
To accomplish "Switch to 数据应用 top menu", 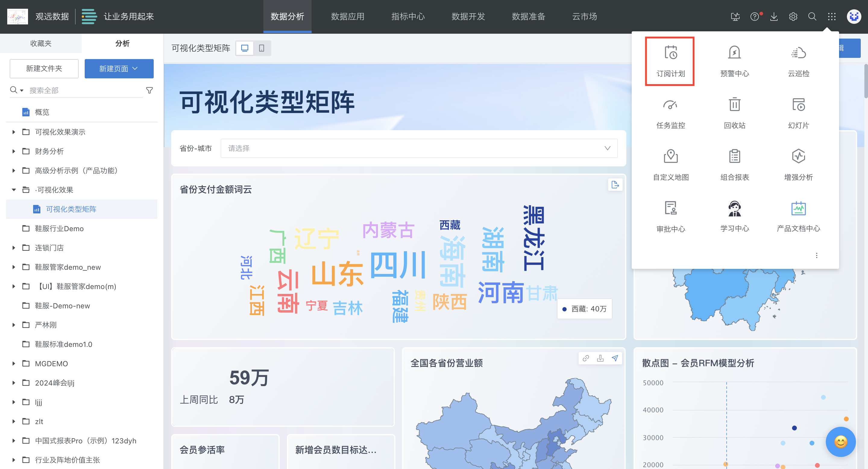I will (x=348, y=17).
